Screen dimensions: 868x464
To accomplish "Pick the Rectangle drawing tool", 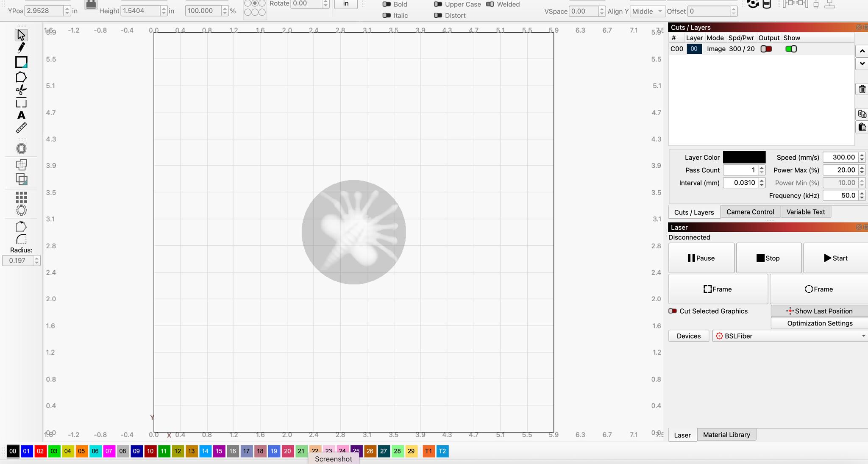I will tap(21, 62).
